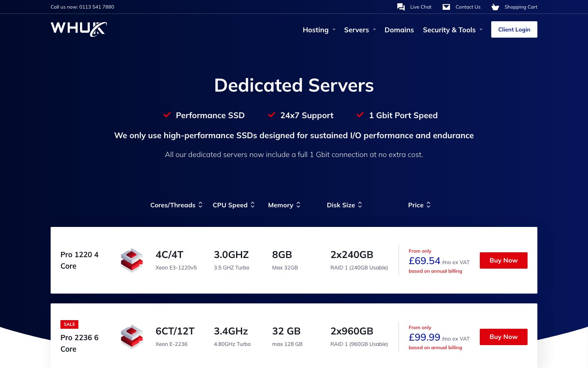Sort servers by Disk Size

345,205
